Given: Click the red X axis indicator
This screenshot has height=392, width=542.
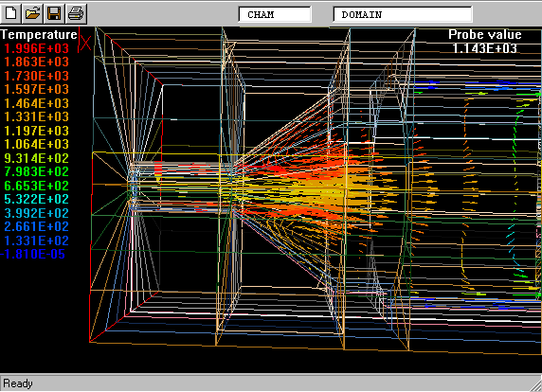Looking at the screenshot, I should (x=85, y=41).
